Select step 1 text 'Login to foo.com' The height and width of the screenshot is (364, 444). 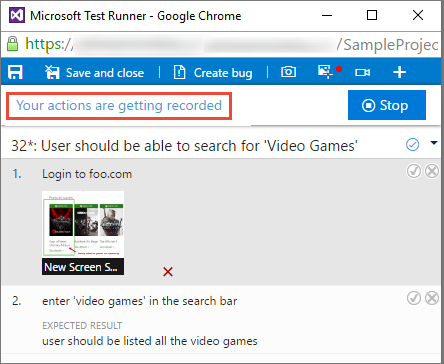[87, 174]
